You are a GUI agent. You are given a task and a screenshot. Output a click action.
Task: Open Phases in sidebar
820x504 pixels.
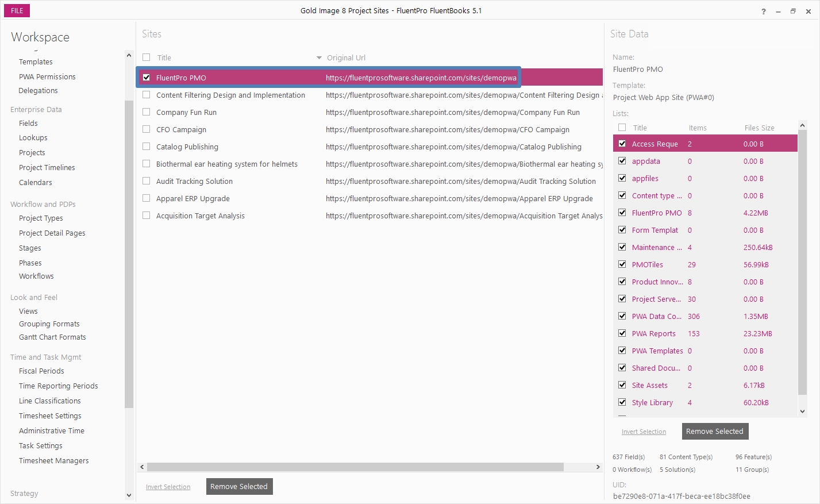click(30, 263)
